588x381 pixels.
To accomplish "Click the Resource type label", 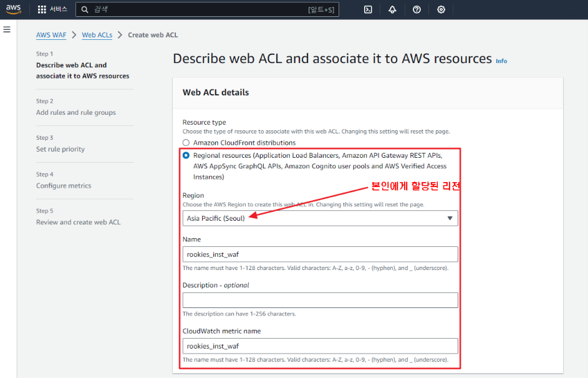I will tap(204, 122).
